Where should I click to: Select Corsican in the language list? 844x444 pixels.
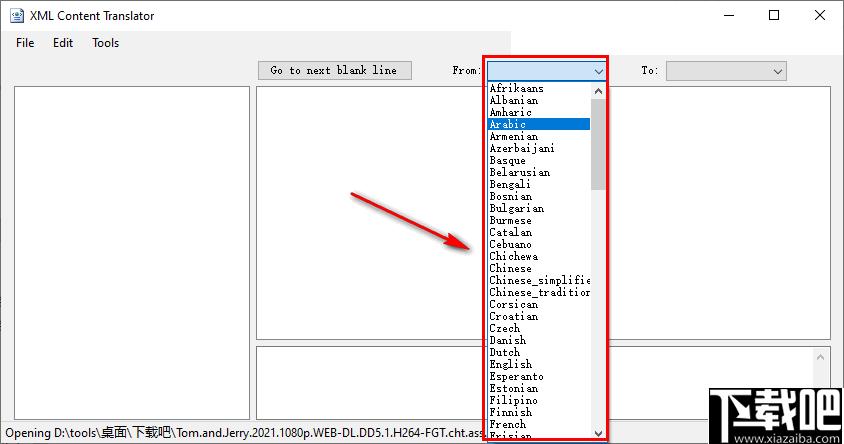(539, 304)
